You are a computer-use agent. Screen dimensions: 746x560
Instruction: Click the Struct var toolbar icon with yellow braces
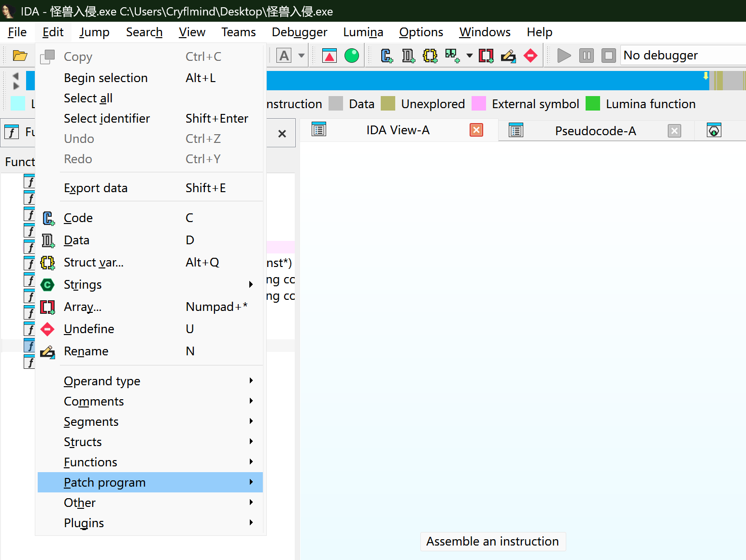(x=430, y=56)
